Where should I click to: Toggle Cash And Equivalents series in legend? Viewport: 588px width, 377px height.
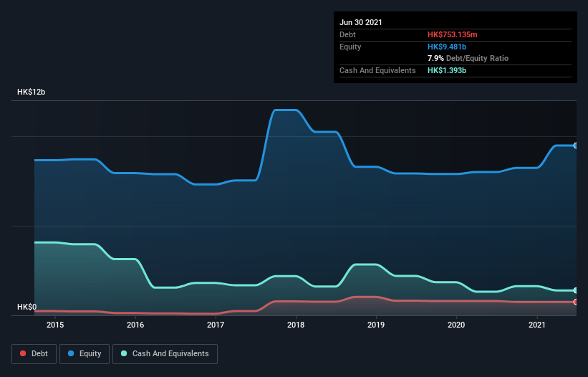tap(165, 354)
